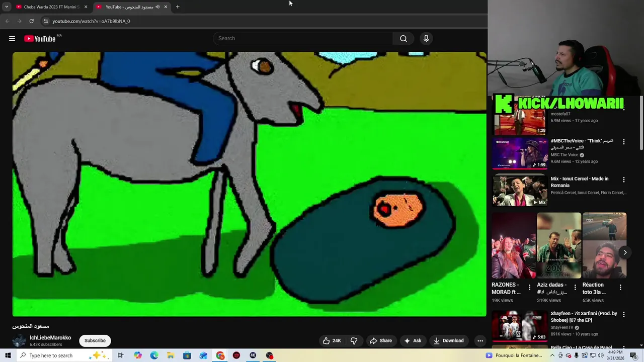Open the tab search dropdown
The height and width of the screenshot is (362, 644).
point(7,7)
